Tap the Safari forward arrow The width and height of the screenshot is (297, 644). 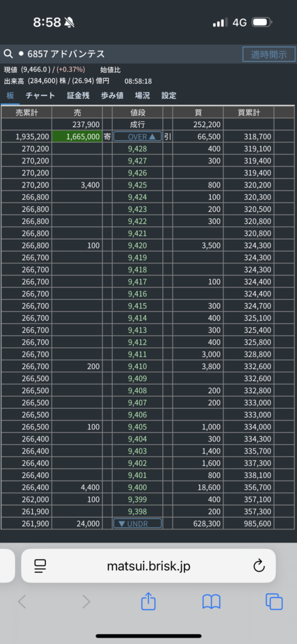point(86,602)
